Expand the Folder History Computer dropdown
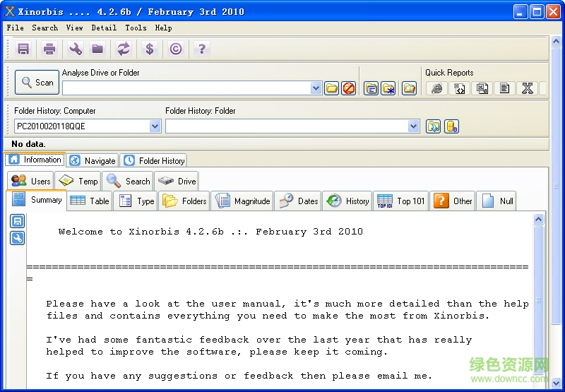Viewport: 565px width, 392px height. click(155, 126)
